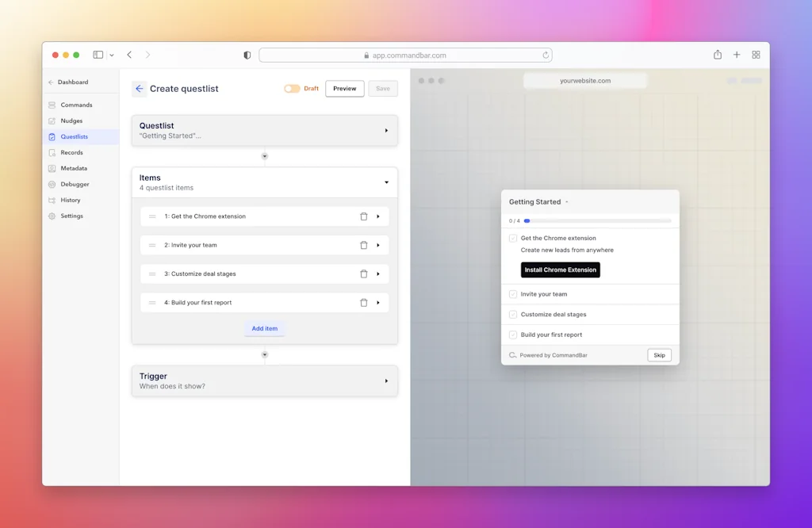812x528 pixels.
Task: Click the Settings gear icon
Action: 53,216
